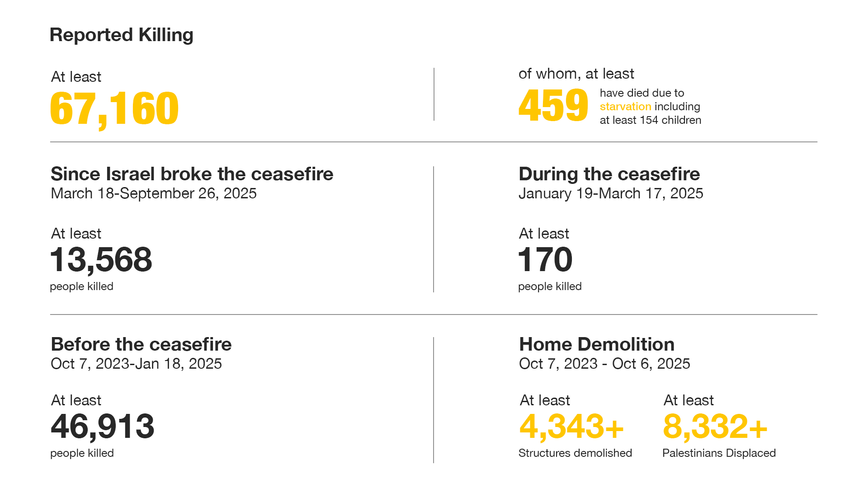Click the 46,913 people killed figure
The width and height of the screenshot is (868, 488).
point(103,427)
